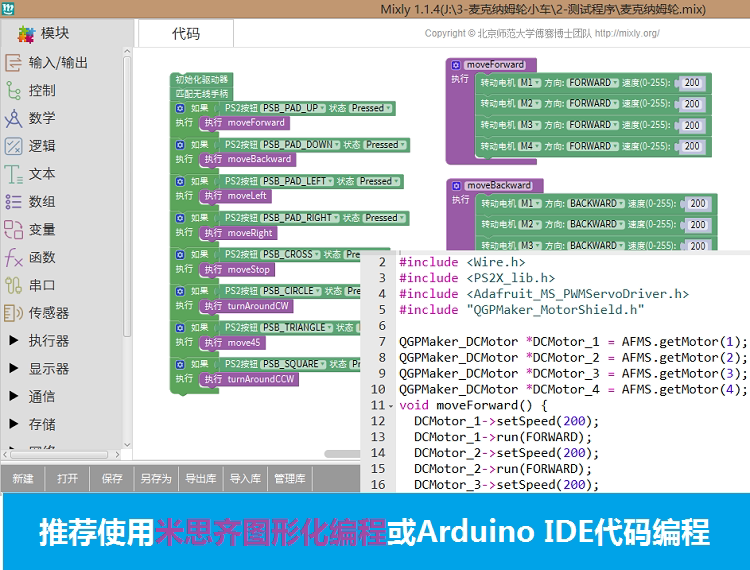Expand the 通信 category
Image resolution: width=750 pixels, height=570 pixels.
(14, 396)
